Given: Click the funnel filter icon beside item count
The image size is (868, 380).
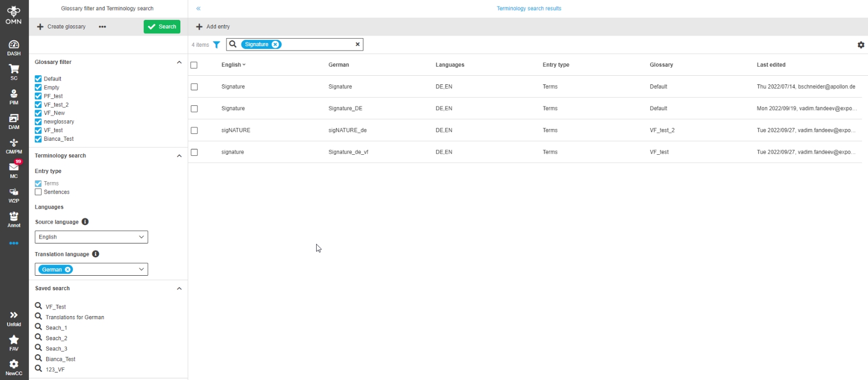Looking at the screenshot, I should pos(216,45).
